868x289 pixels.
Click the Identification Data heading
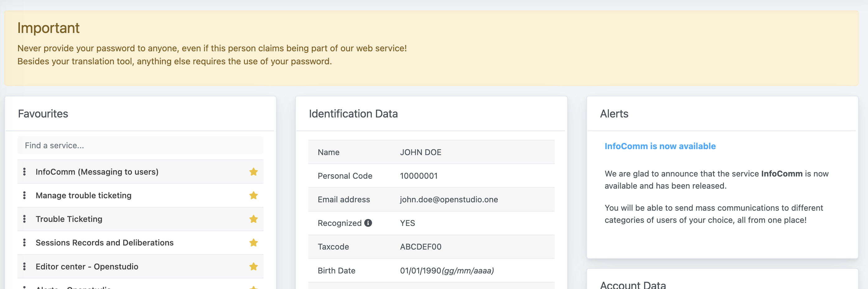click(x=353, y=114)
